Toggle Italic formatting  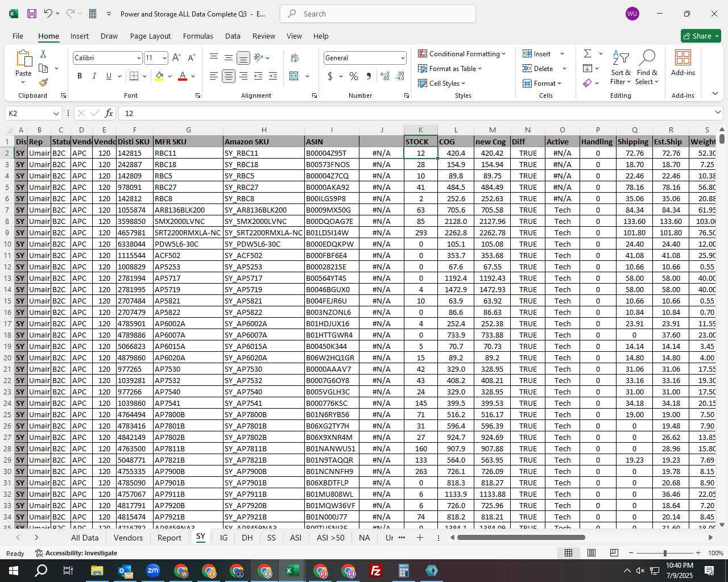click(x=94, y=76)
